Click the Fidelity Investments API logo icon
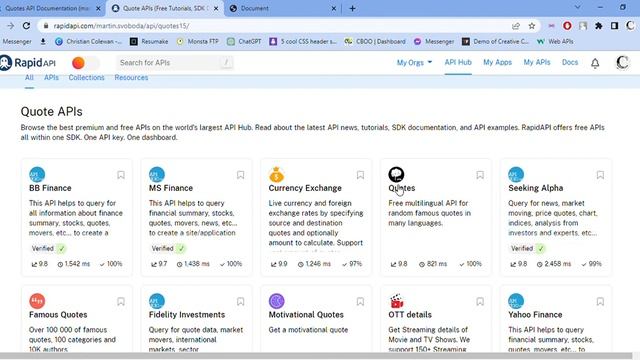This screenshot has width=640, height=360. point(157,301)
